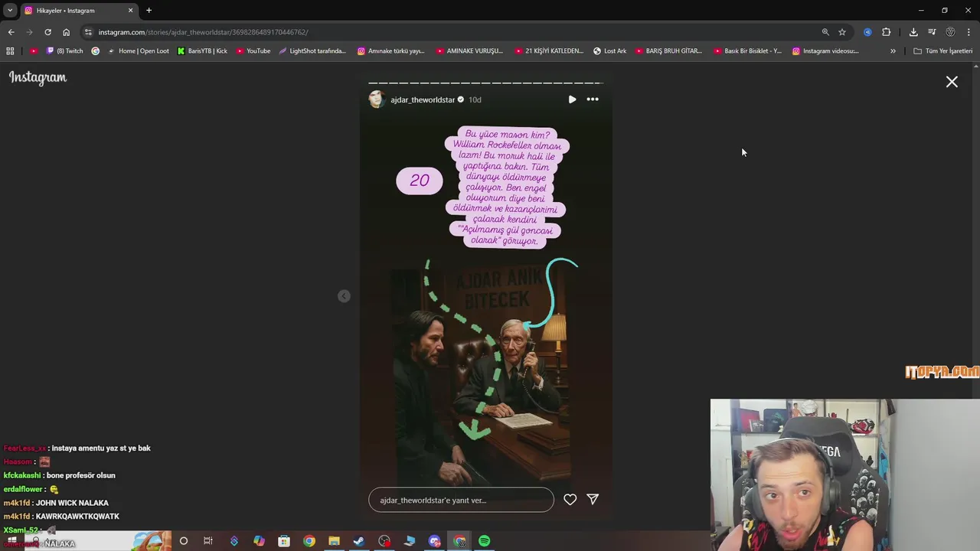Screen dimensions: 980x551
Task: Open the story options three-dot menu
Action: tap(593, 99)
